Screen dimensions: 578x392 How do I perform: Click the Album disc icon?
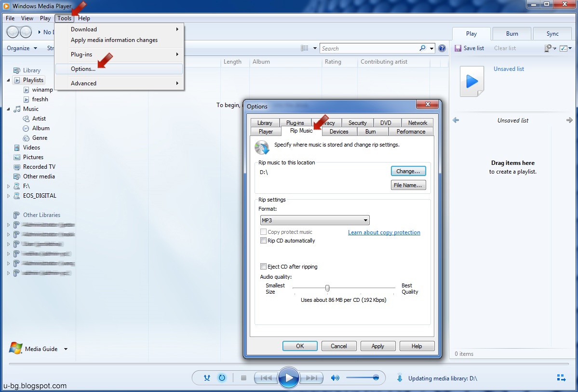tap(26, 128)
